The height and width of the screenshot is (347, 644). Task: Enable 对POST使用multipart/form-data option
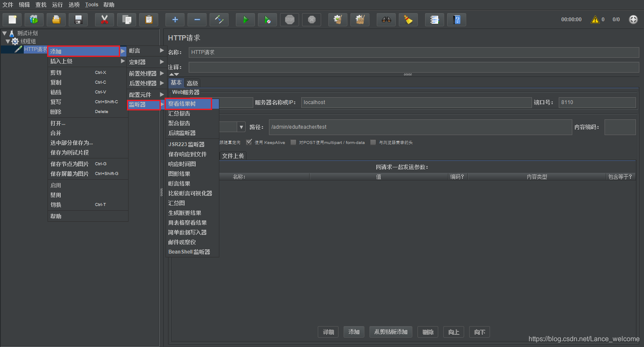[293, 142]
